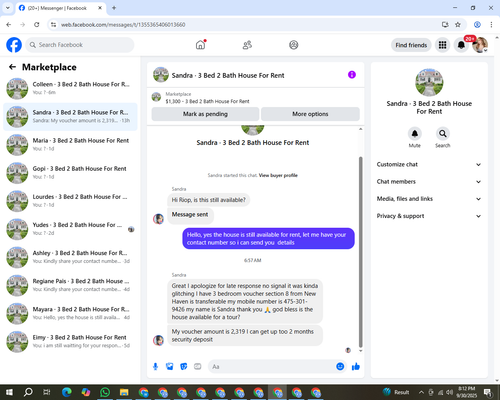Open conversation information purple icon

point(352,75)
